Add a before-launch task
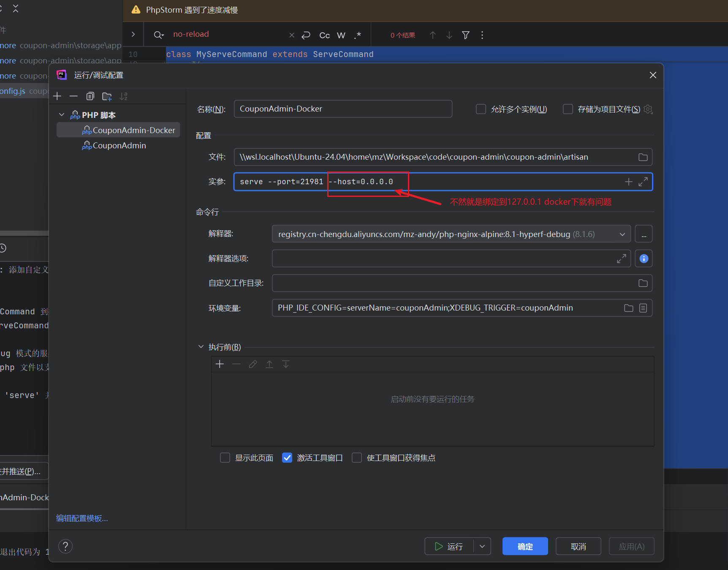Image resolution: width=728 pixels, height=570 pixels. point(220,364)
